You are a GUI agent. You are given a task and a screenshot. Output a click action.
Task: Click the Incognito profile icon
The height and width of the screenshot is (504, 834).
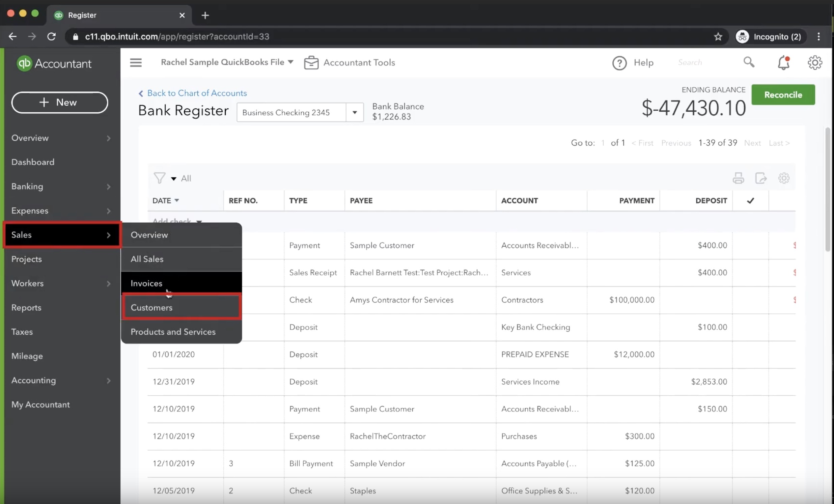click(x=742, y=36)
